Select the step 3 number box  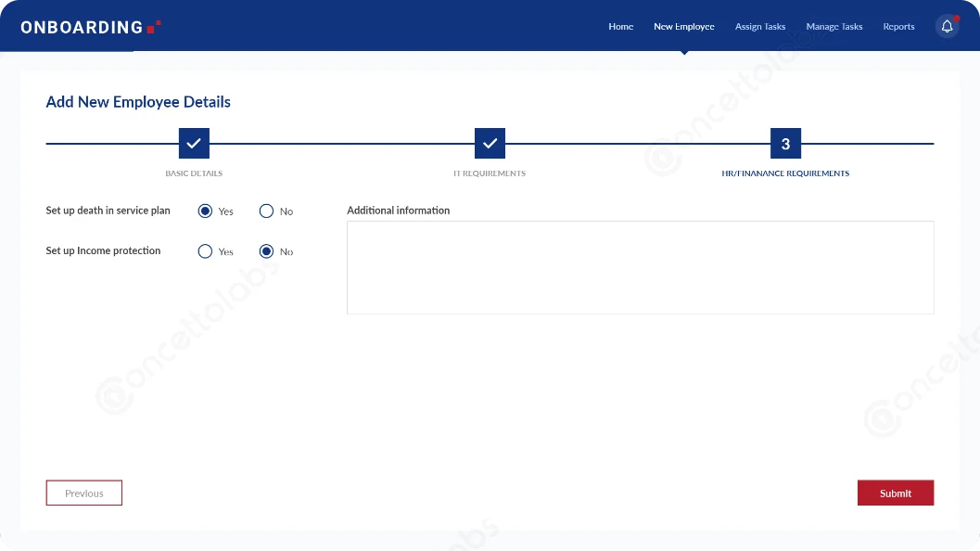point(785,144)
